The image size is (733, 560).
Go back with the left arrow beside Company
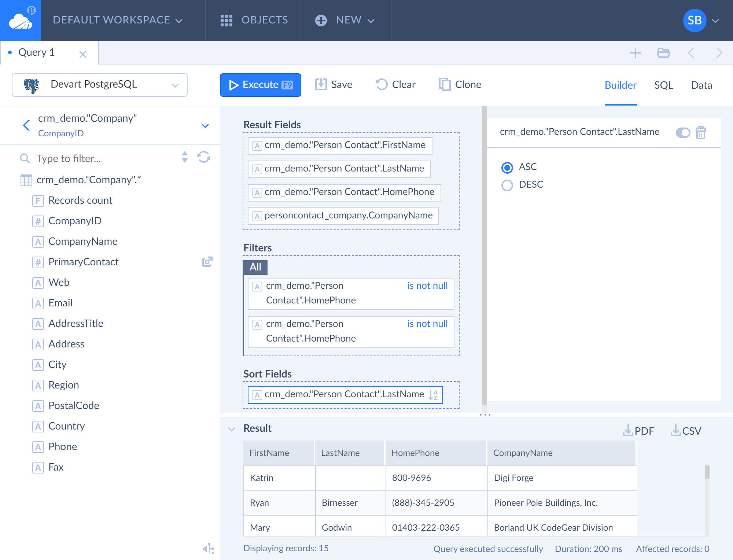pyautogui.click(x=26, y=125)
